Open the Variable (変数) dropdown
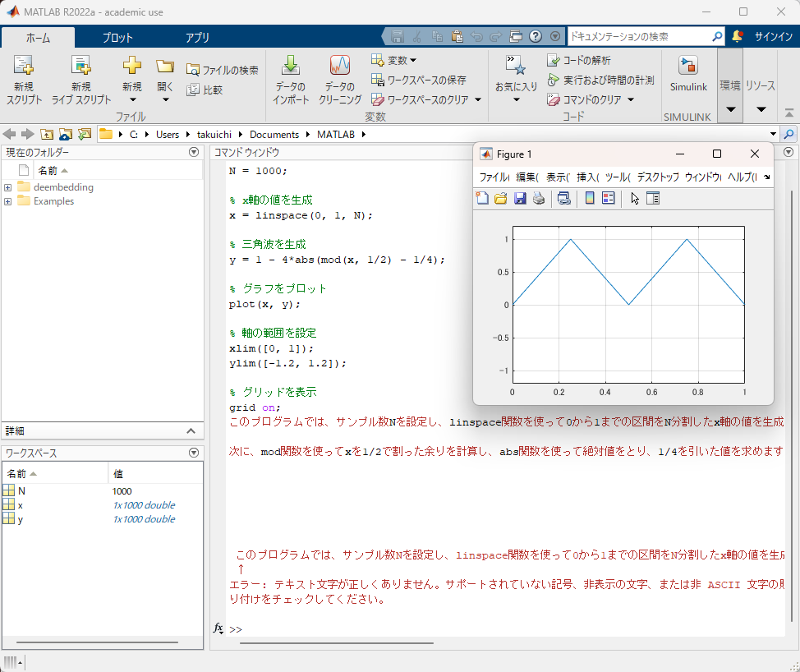The height and width of the screenshot is (672, 800). coord(394,60)
